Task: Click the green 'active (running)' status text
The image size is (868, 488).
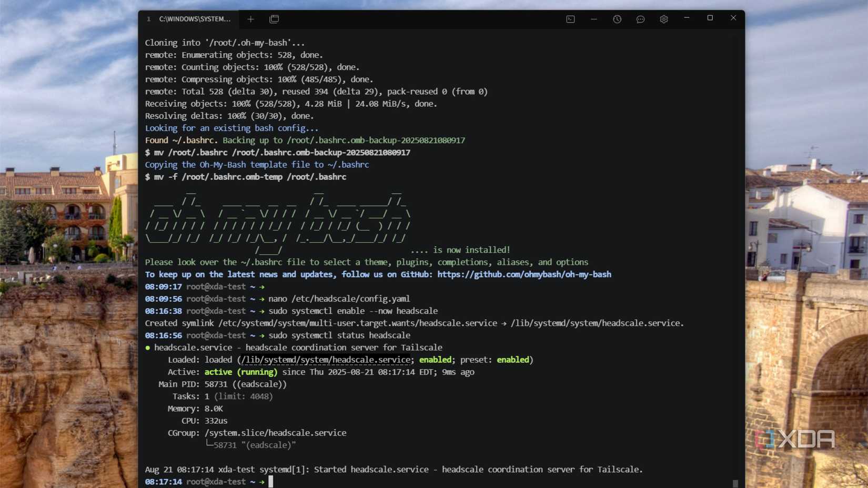Action: tap(240, 372)
